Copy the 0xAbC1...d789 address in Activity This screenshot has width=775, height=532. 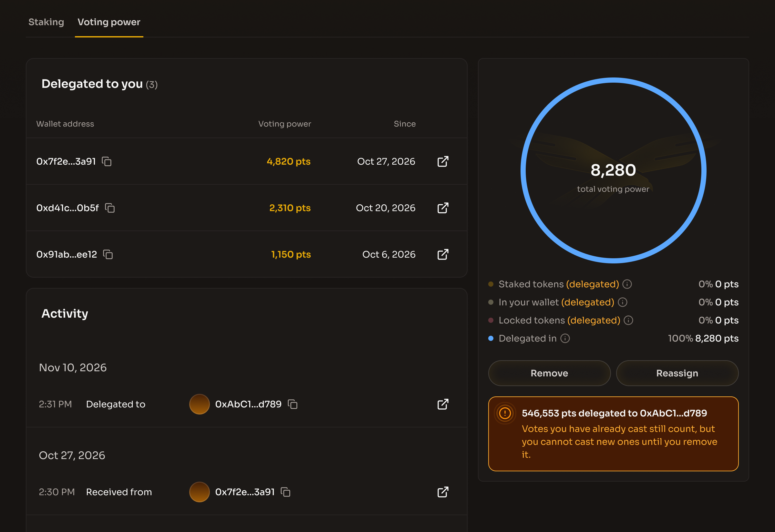(x=293, y=404)
